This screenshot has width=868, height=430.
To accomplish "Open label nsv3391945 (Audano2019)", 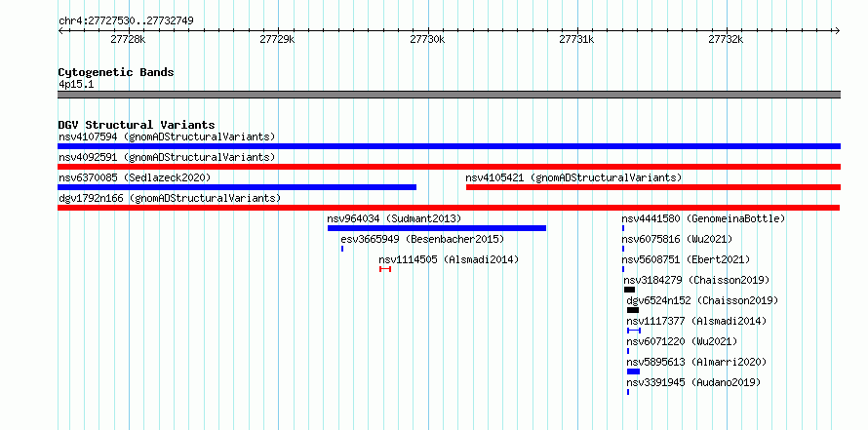I will [693, 382].
